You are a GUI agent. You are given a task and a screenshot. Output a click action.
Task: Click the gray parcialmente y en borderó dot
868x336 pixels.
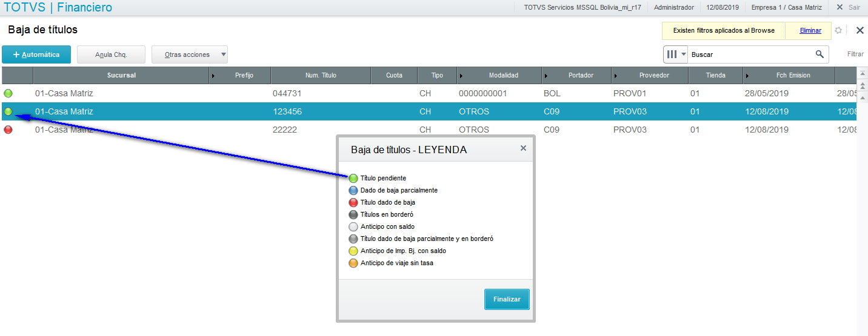(x=353, y=239)
